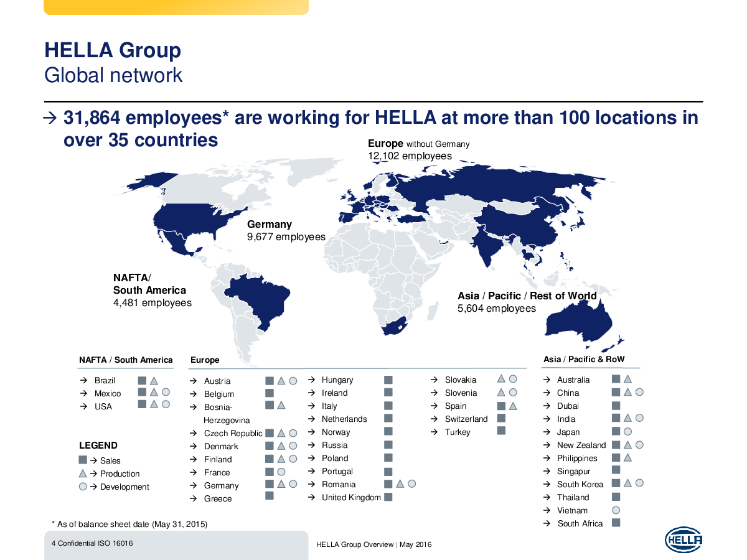This screenshot has height=560, width=747.
Task: Click the '12,102 employees' figure
Action: (x=410, y=156)
